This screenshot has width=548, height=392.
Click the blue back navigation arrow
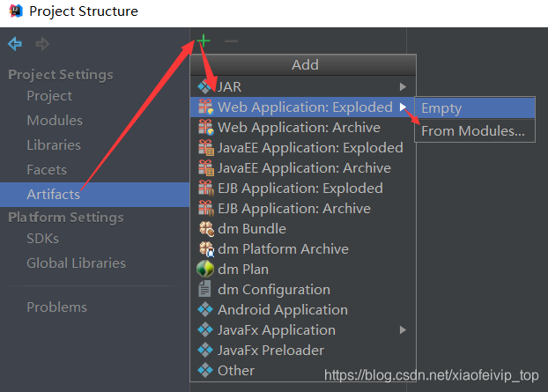coord(15,44)
